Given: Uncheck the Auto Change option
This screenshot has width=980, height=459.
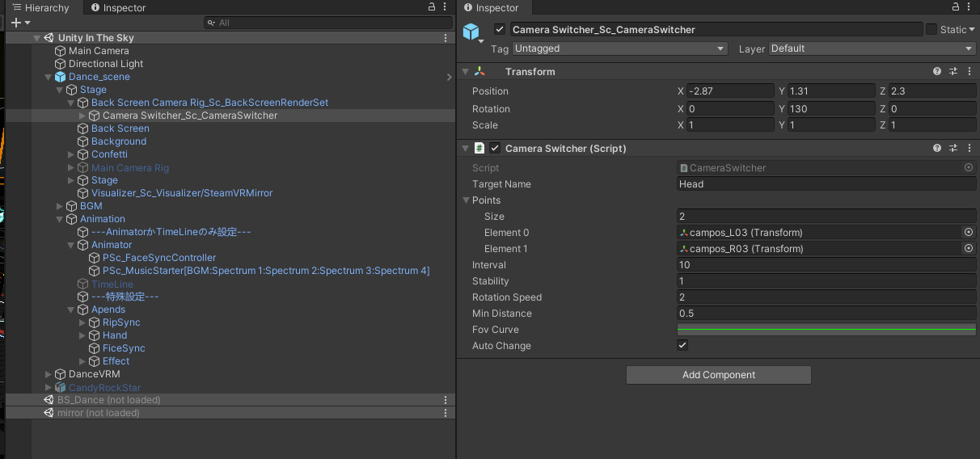Looking at the screenshot, I should [x=682, y=346].
